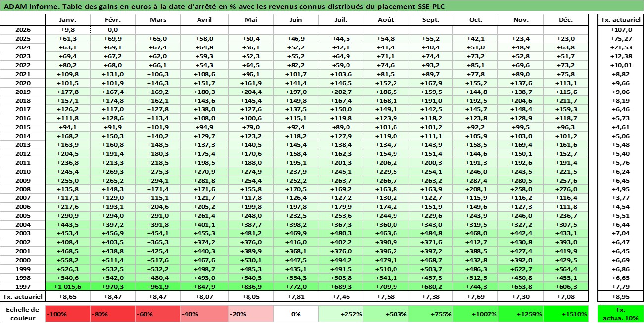The height and width of the screenshot is (323, 644).
Task: Select the +755% green scale swatch
Action: pyautogui.click(x=431, y=314)
